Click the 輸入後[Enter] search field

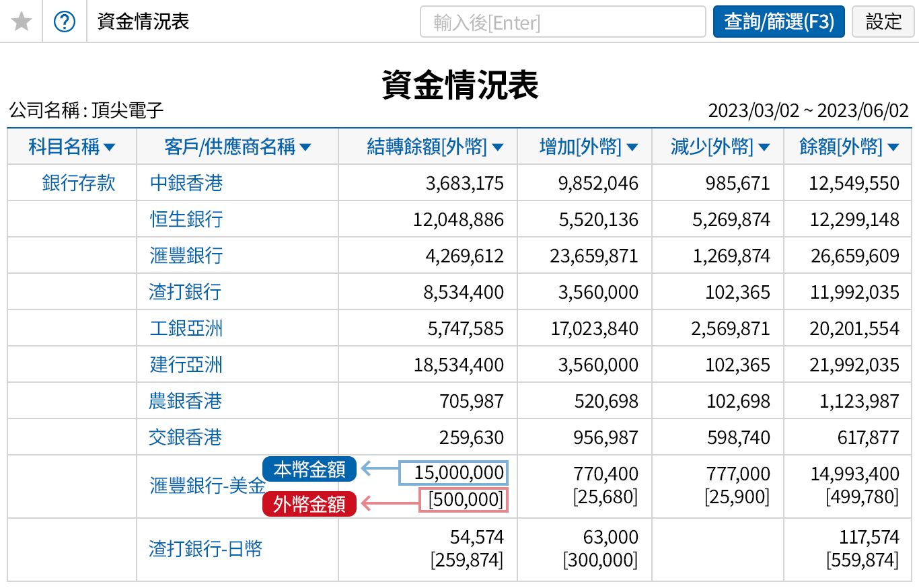click(x=562, y=21)
